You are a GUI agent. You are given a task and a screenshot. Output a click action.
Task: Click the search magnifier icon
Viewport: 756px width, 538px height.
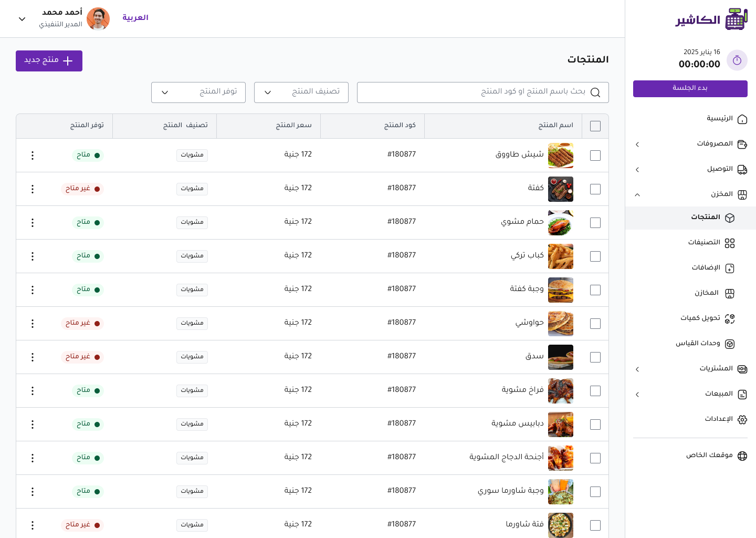point(595,92)
